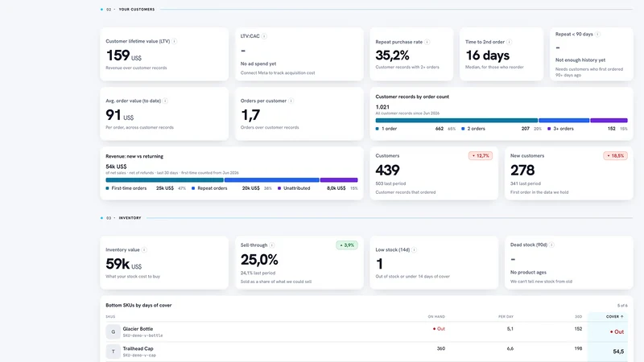
Task: Click the 'YOUR CUSTOMERS' section heading
Action: tap(137, 9)
